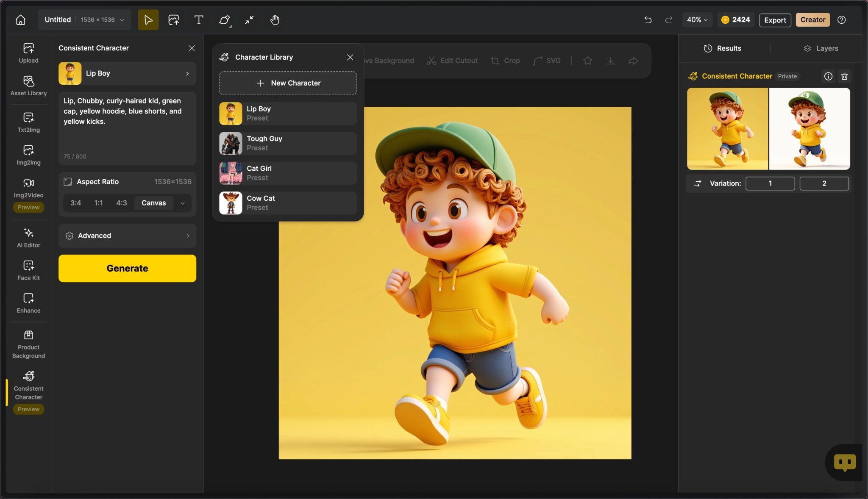
Task: Create a New Character
Action: pyautogui.click(x=287, y=83)
